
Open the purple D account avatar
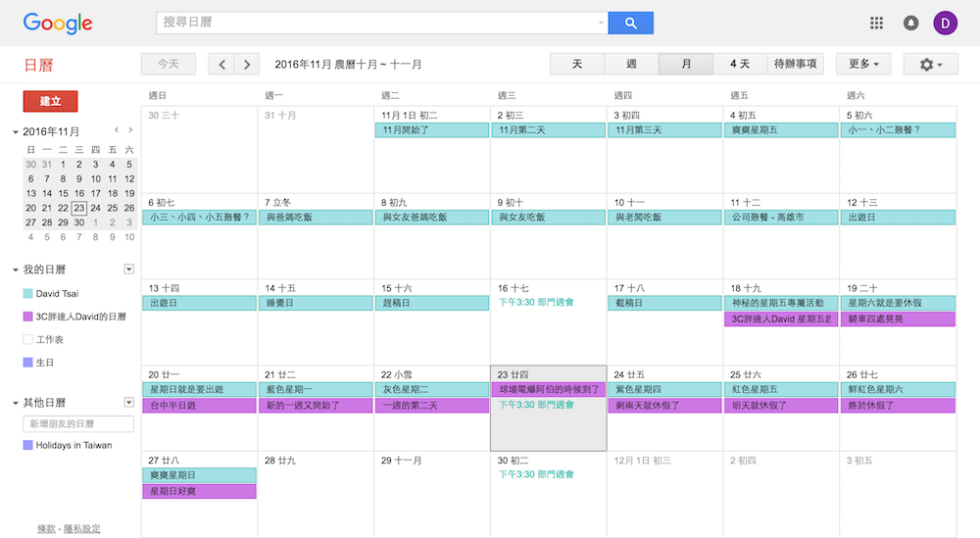(x=946, y=23)
